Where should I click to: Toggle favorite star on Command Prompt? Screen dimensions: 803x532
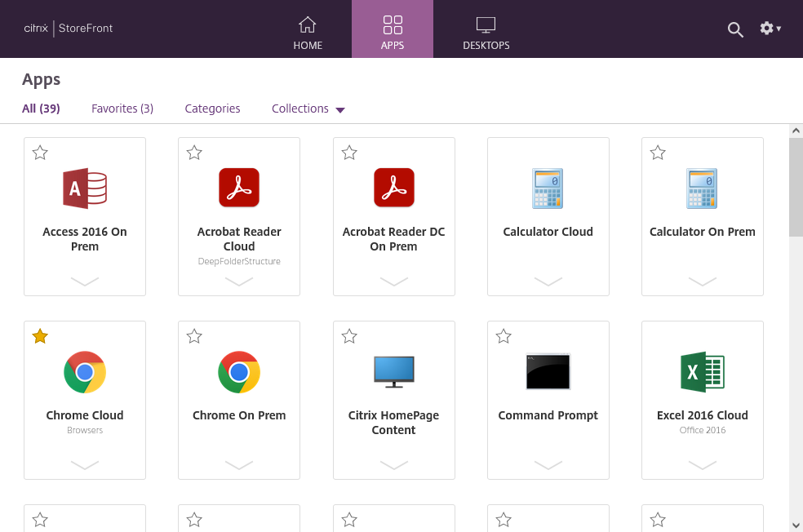tap(504, 336)
